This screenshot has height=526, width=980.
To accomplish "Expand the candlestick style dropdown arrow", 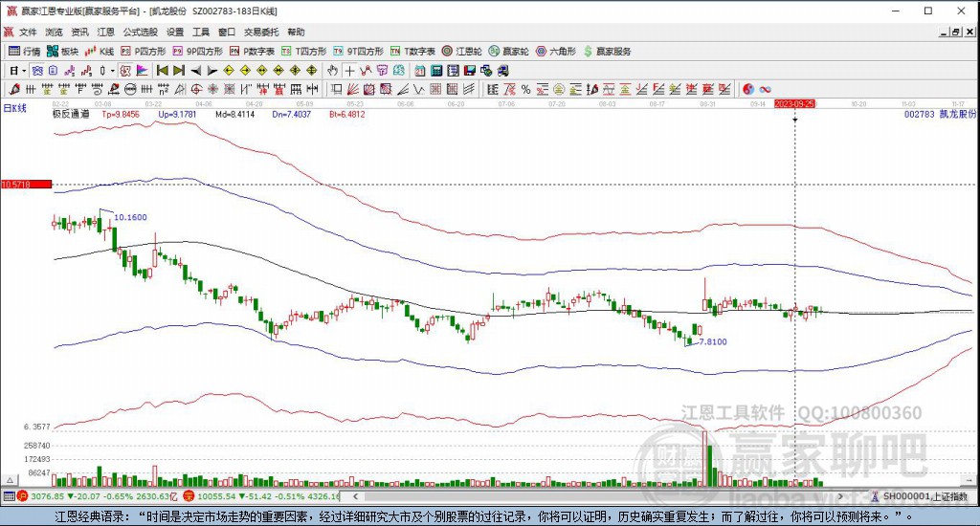I will [113, 71].
